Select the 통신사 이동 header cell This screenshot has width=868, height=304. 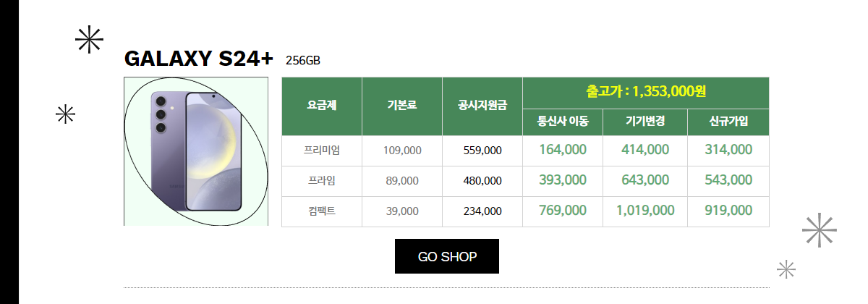point(563,122)
